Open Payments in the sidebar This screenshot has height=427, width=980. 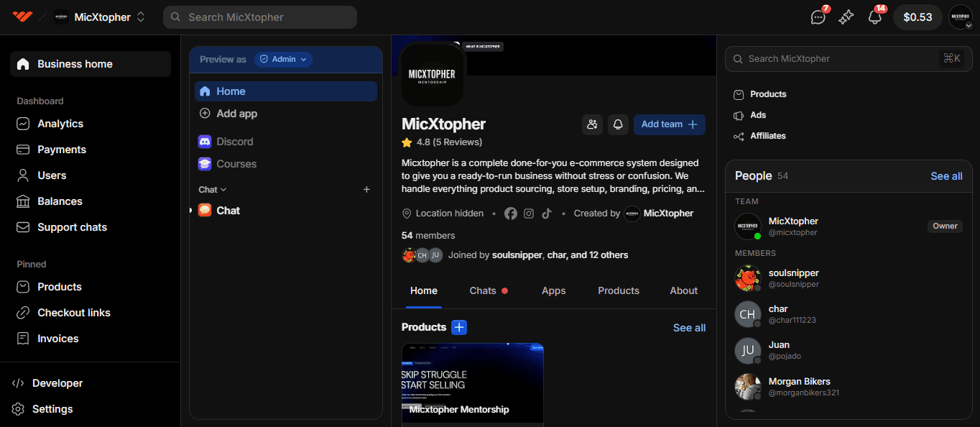point(91,150)
